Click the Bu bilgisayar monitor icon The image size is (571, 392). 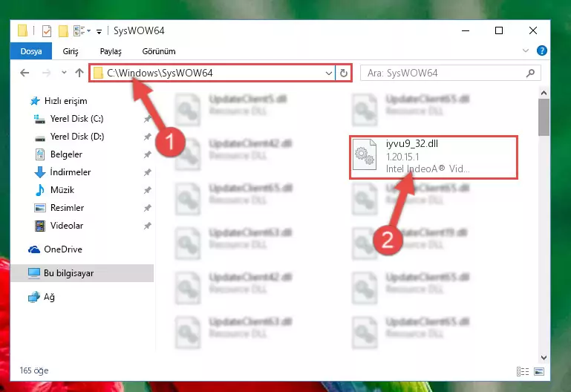click(34, 273)
